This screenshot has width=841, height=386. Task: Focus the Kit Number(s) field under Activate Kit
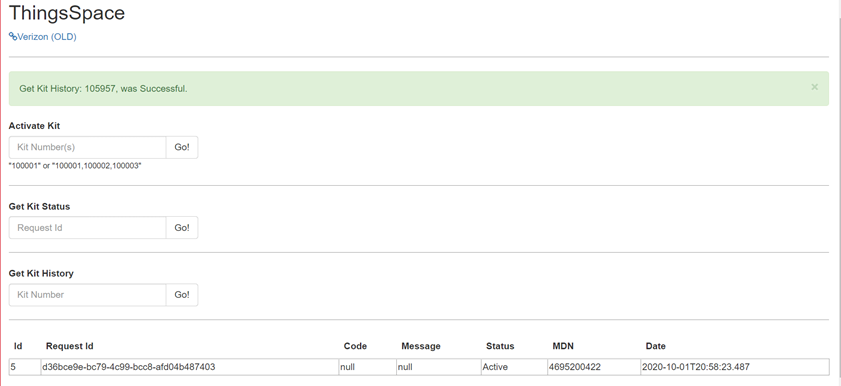tap(87, 147)
